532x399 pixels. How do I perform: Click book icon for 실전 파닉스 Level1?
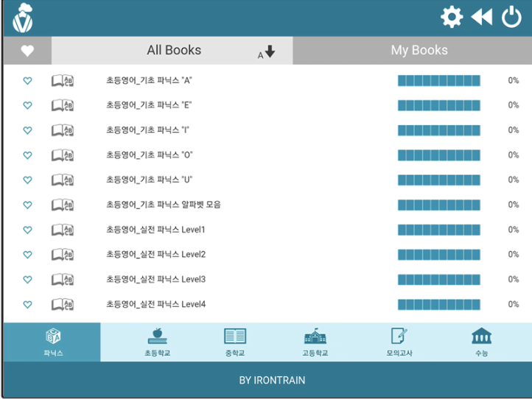[x=63, y=230]
